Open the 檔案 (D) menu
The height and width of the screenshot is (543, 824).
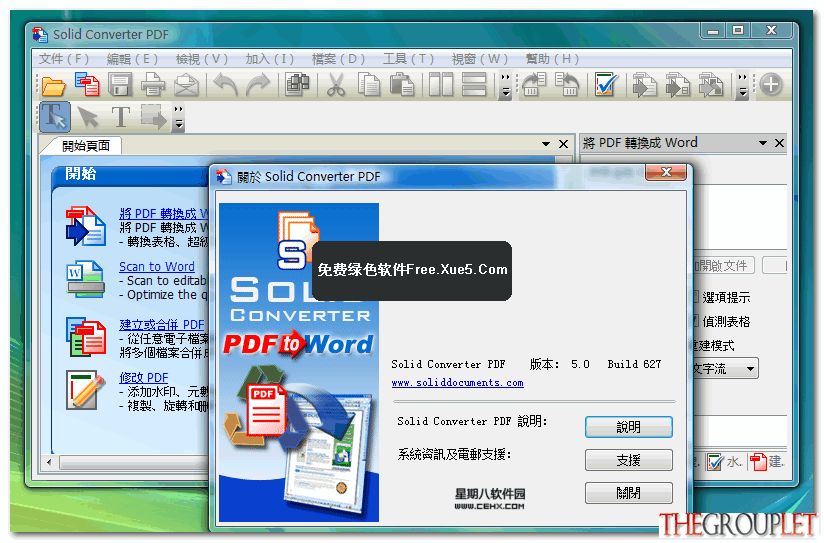(338, 59)
